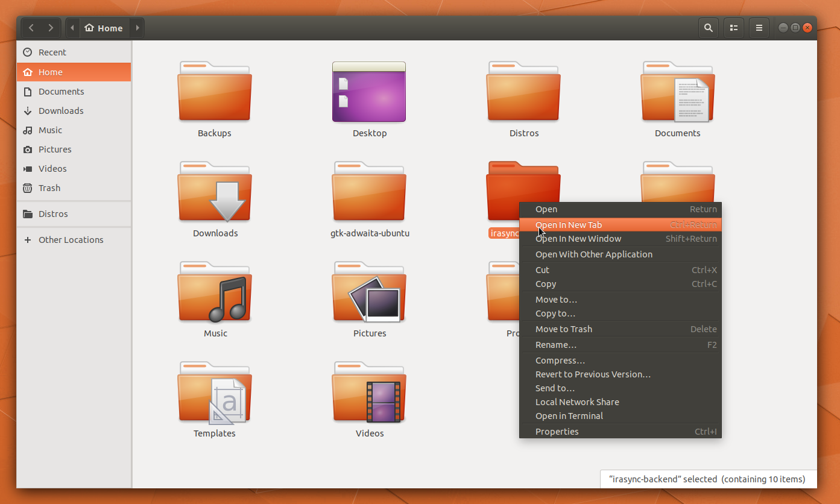Open Other Locations in the sidebar
This screenshot has width=840, height=504.
[x=71, y=240]
